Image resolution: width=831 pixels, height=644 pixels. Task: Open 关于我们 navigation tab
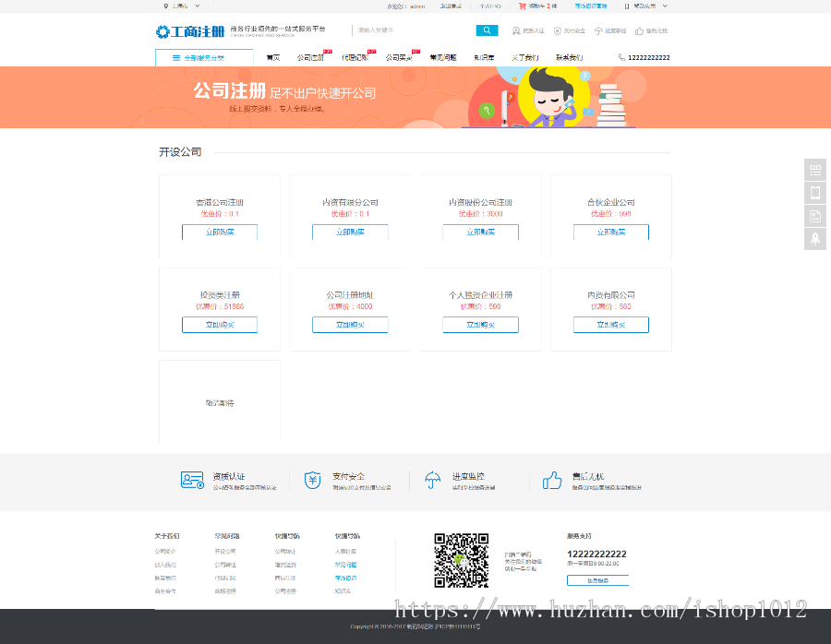(x=524, y=58)
